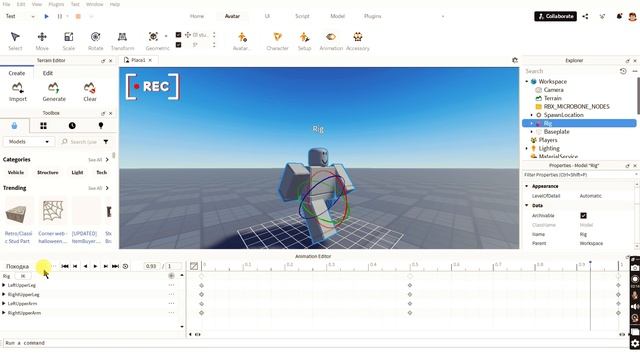
Task: Click See All beside Trending
Action: coord(98,188)
